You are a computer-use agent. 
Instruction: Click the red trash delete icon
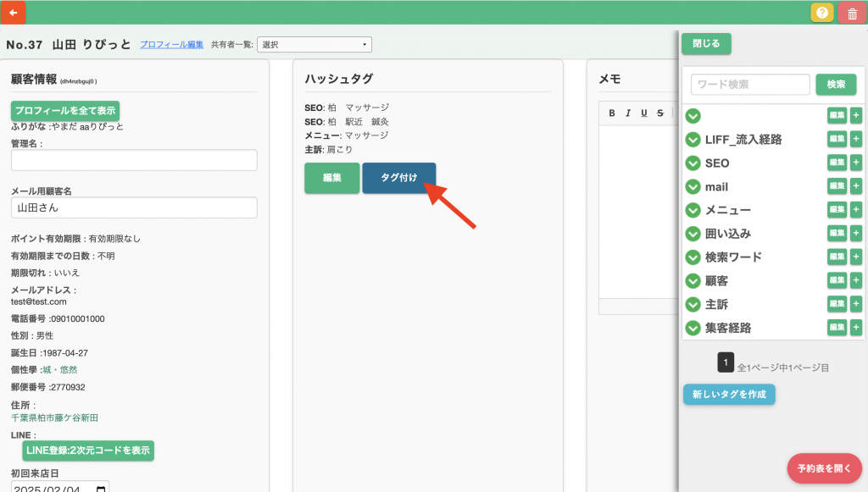(x=850, y=13)
